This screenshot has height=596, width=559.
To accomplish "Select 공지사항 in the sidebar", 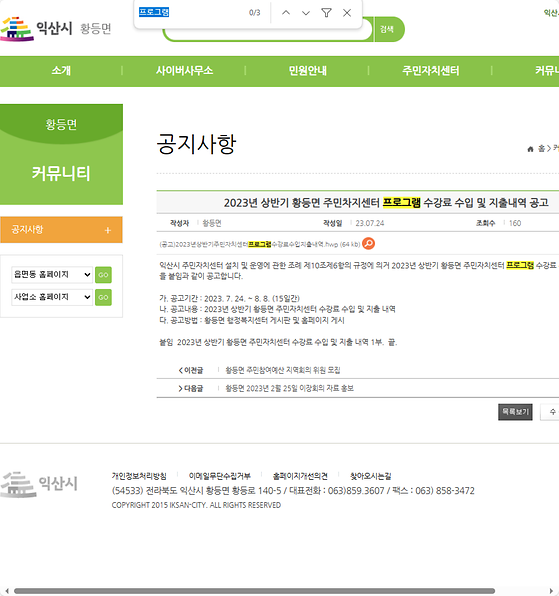I will pyautogui.click(x=61, y=230).
